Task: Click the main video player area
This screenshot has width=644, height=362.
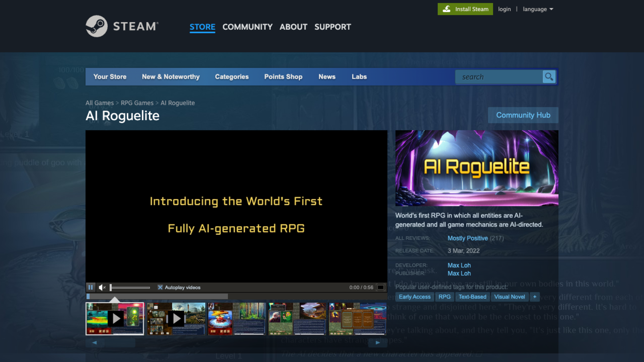Action: [236, 206]
